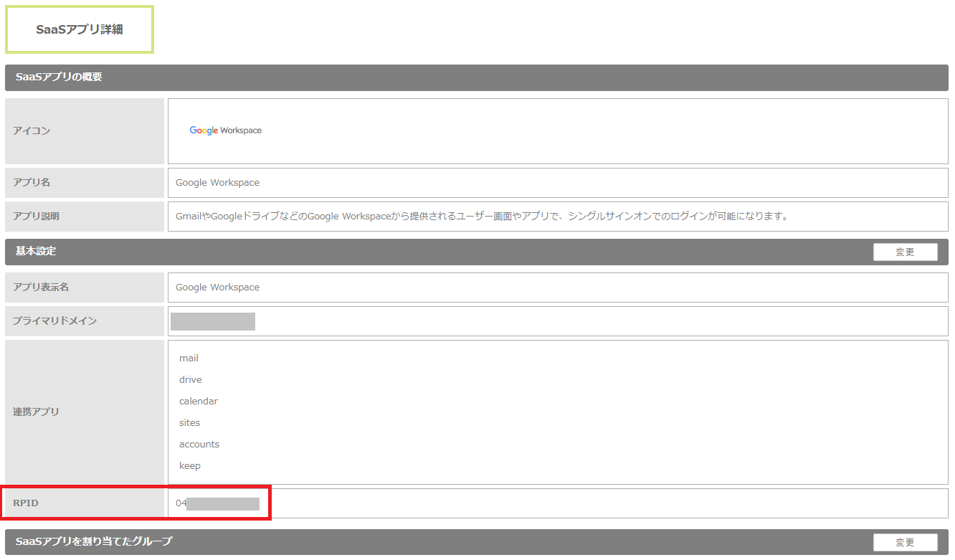Click the アプリ説明 description text
This screenshot has height=560, width=955.
click(481, 216)
